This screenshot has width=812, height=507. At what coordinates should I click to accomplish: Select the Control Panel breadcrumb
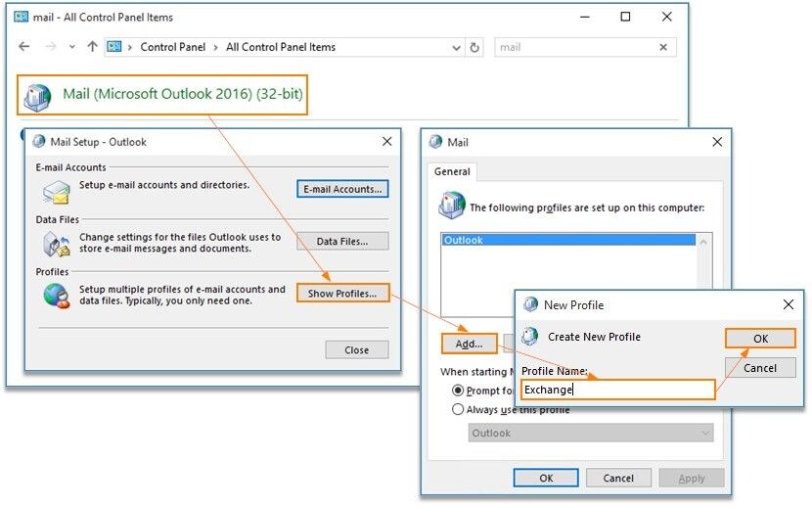pyautogui.click(x=173, y=47)
